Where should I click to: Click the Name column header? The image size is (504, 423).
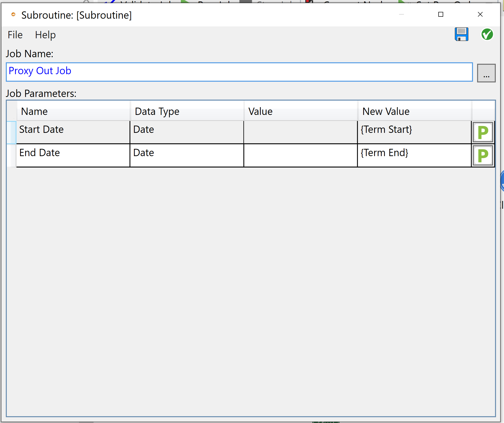73,111
